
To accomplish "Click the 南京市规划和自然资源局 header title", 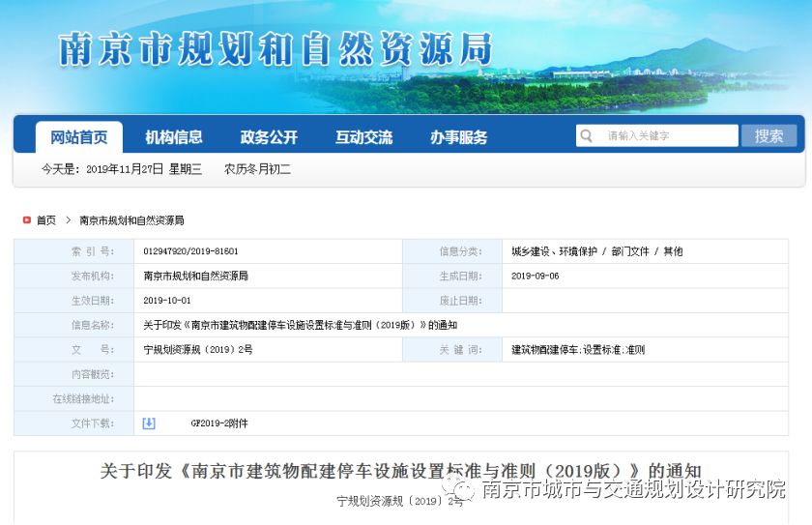I will coord(275,50).
